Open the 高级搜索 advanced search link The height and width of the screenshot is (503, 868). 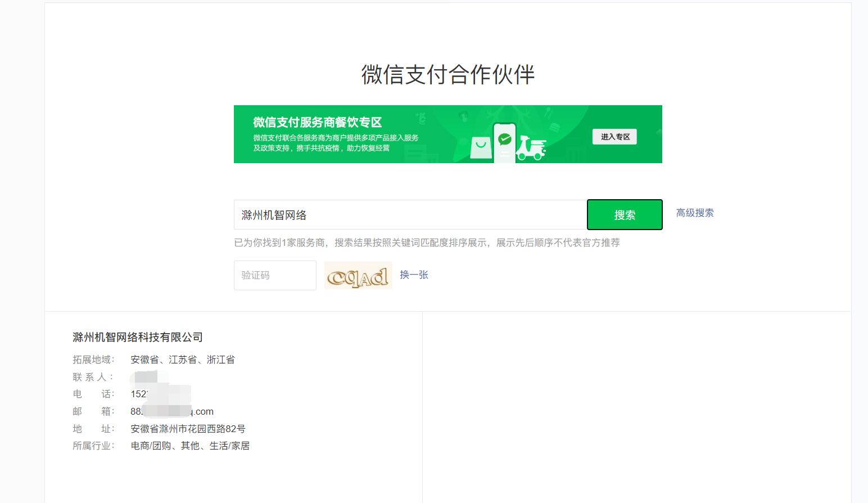(695, 213)
